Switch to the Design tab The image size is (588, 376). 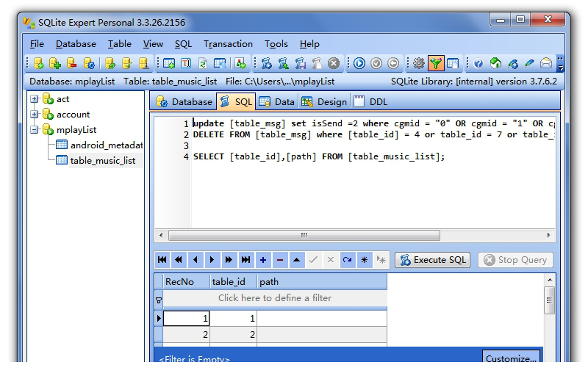(324, 102)
